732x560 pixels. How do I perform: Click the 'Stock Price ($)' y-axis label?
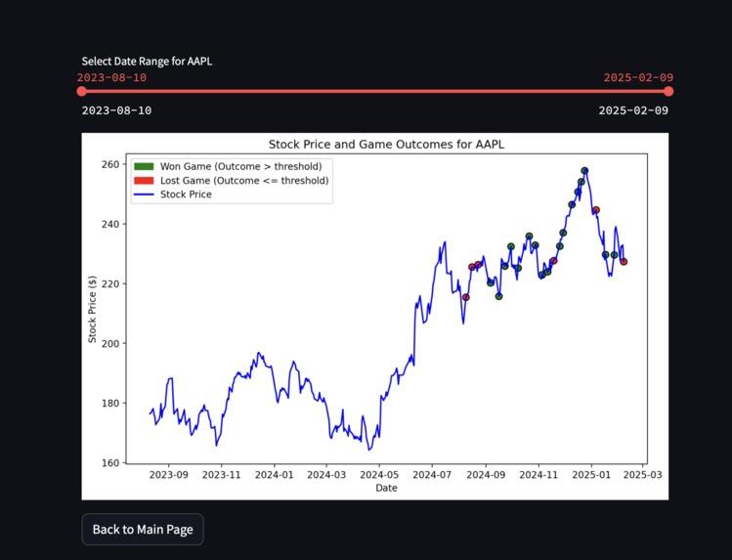92,309
